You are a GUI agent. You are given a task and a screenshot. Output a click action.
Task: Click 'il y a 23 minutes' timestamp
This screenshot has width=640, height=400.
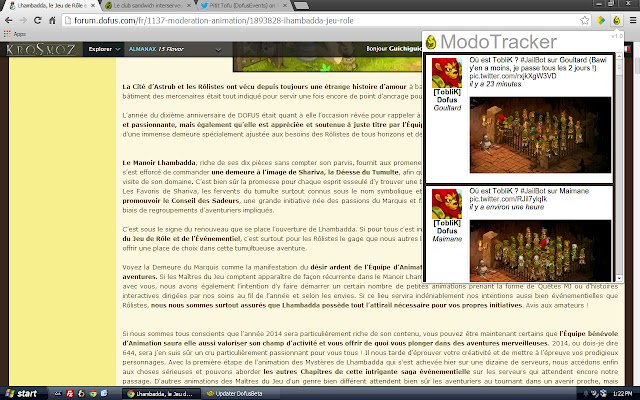[495, 84]
